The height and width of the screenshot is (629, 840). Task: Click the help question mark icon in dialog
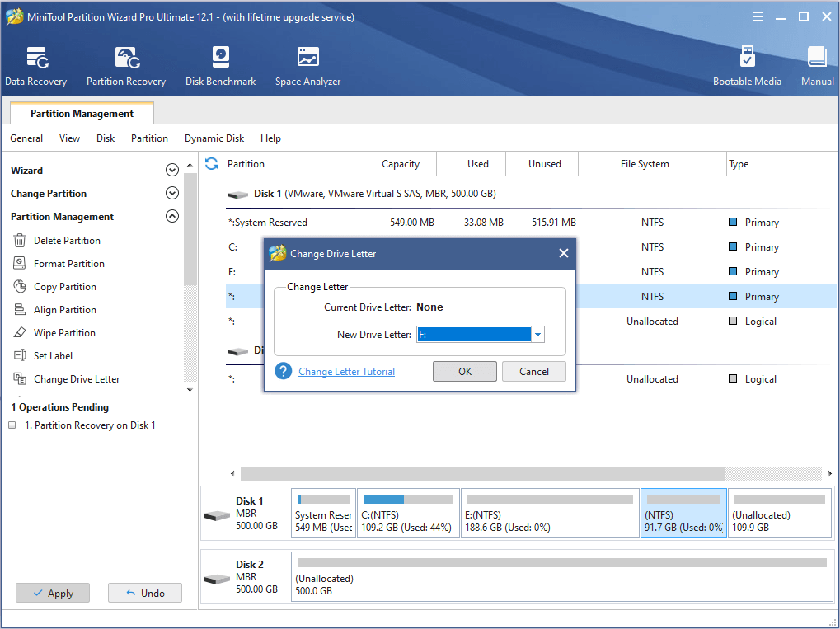pos(283,371)
